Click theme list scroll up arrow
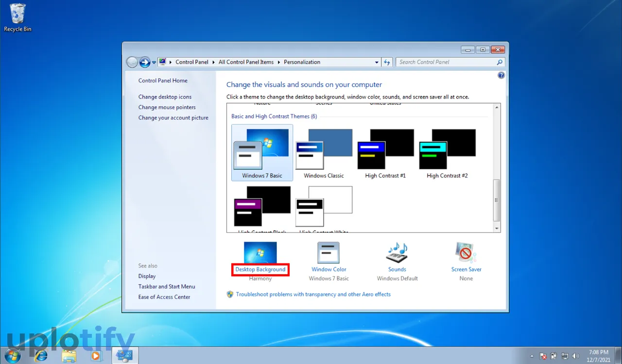 497,107
